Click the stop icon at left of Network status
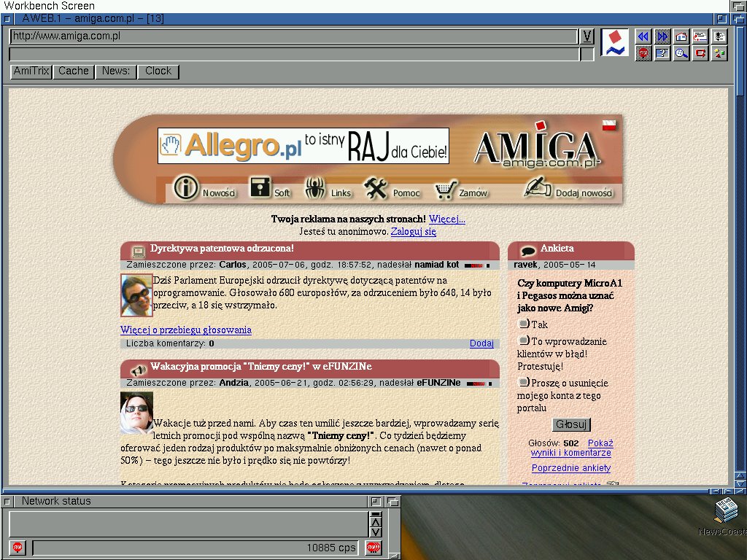Image resolution: width=747 pixels, height=560 pixels. coord(18,547)
